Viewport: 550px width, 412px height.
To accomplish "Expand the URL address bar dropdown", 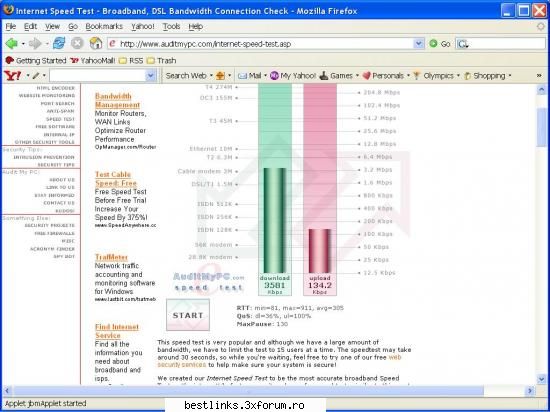I will (418, 44).
